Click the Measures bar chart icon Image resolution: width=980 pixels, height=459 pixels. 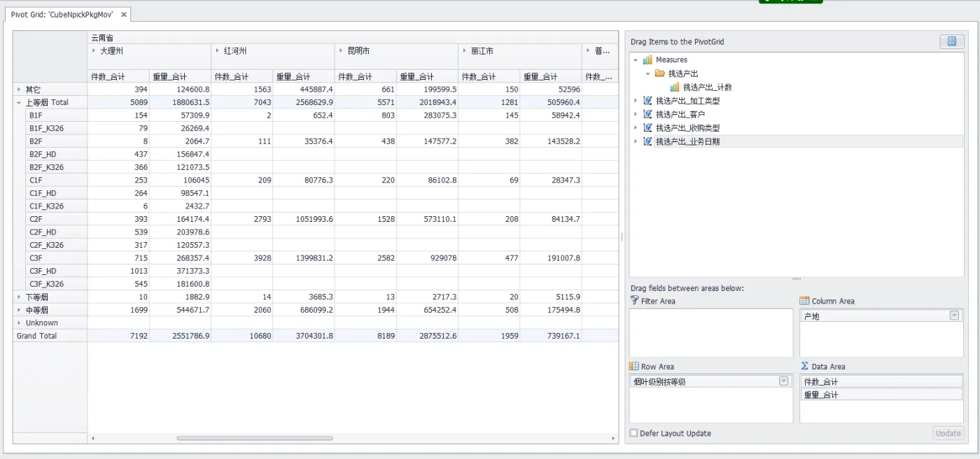[x=647, y=60]
